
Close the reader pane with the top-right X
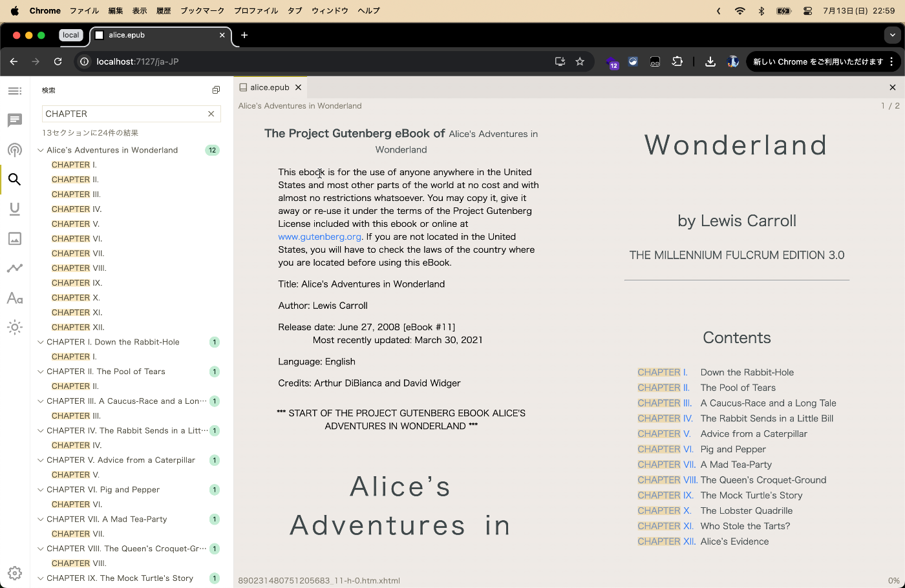pos(893,87)
